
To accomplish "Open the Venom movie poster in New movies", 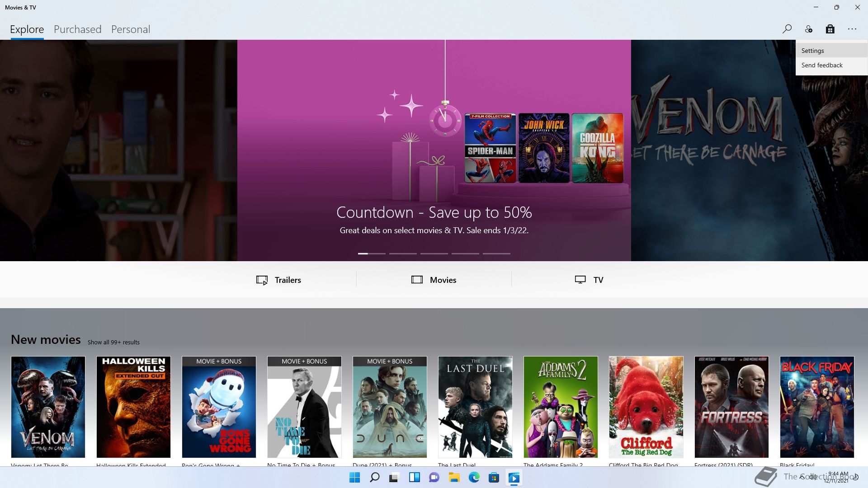I will (x=48, y=407).
